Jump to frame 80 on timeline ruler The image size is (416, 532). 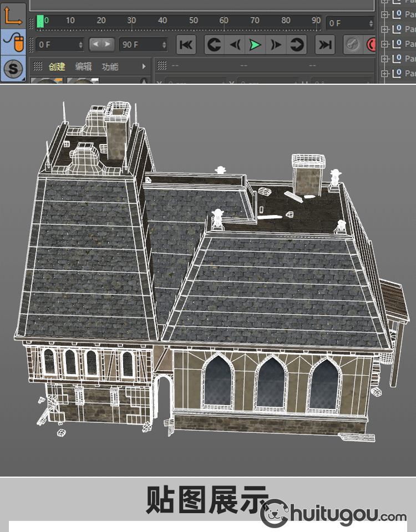coord(286,21)
